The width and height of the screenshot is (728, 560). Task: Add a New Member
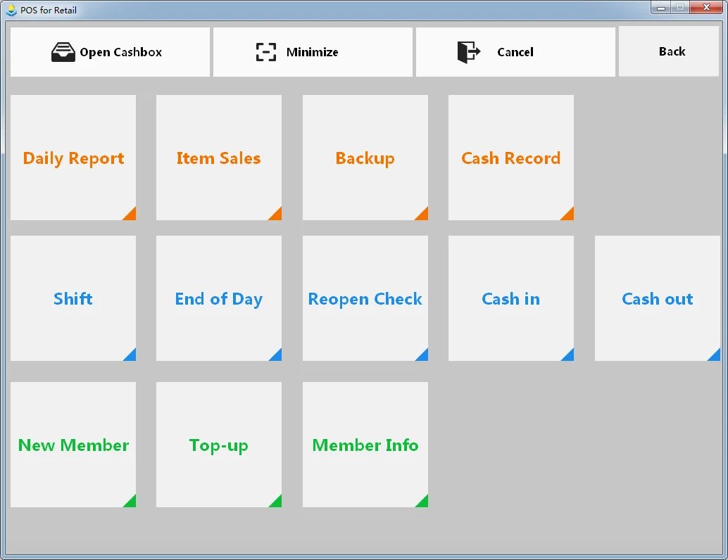point(73,445)
